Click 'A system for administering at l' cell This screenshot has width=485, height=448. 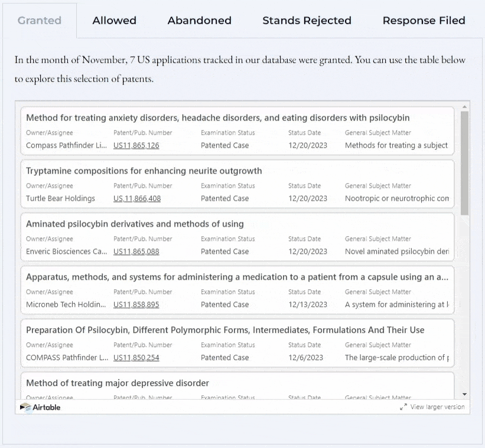click(x=397, y=305)
